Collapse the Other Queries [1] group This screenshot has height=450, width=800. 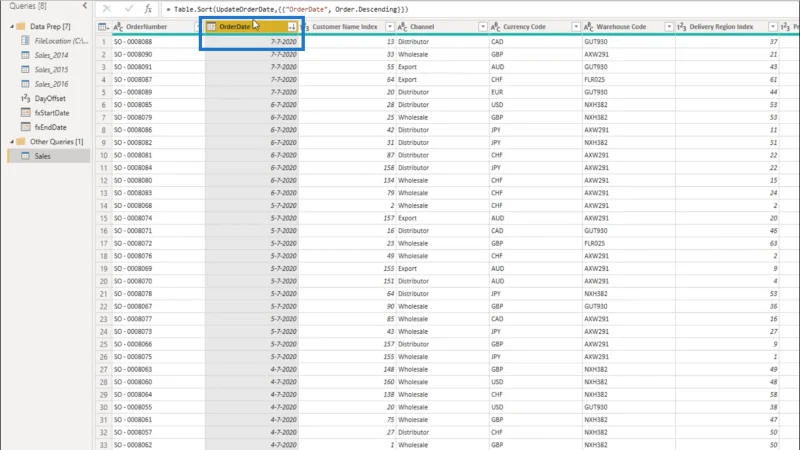click(12, 141)
